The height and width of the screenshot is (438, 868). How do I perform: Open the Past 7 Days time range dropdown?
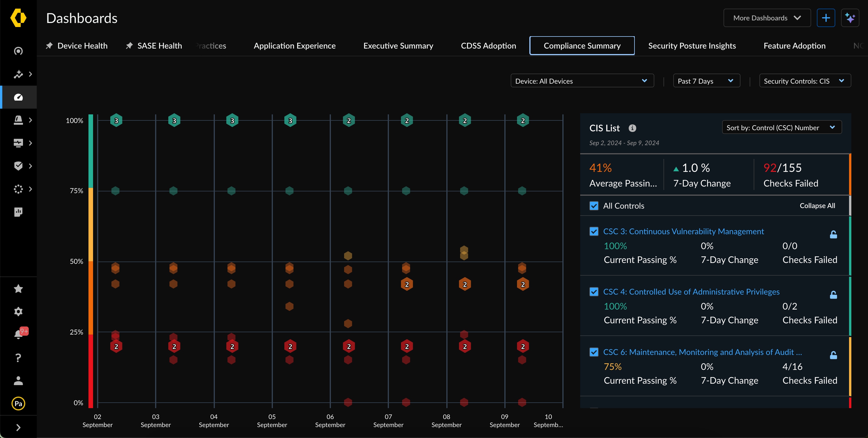coord(706,80)
